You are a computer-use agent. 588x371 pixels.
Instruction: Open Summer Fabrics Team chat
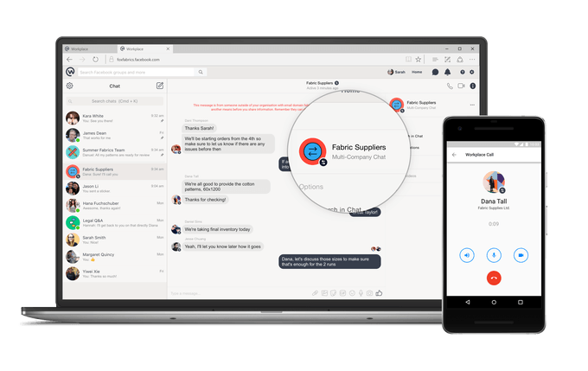(115, 152)
